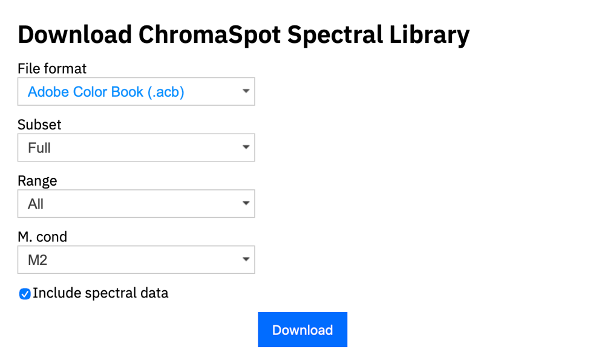Click the caret arrow of the M. cond selector

tap(246, 260)
